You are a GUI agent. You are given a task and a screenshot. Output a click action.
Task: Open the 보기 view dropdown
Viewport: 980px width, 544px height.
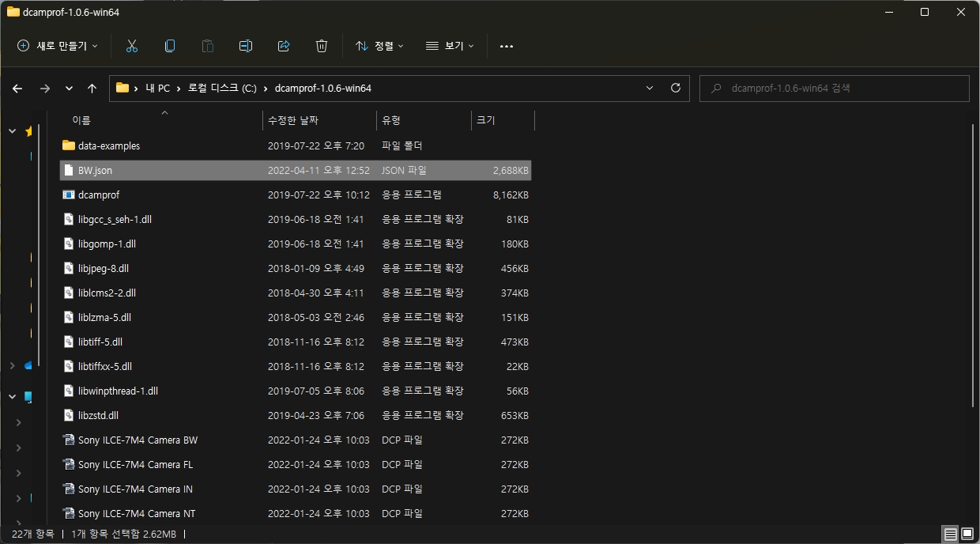point(450,46)
